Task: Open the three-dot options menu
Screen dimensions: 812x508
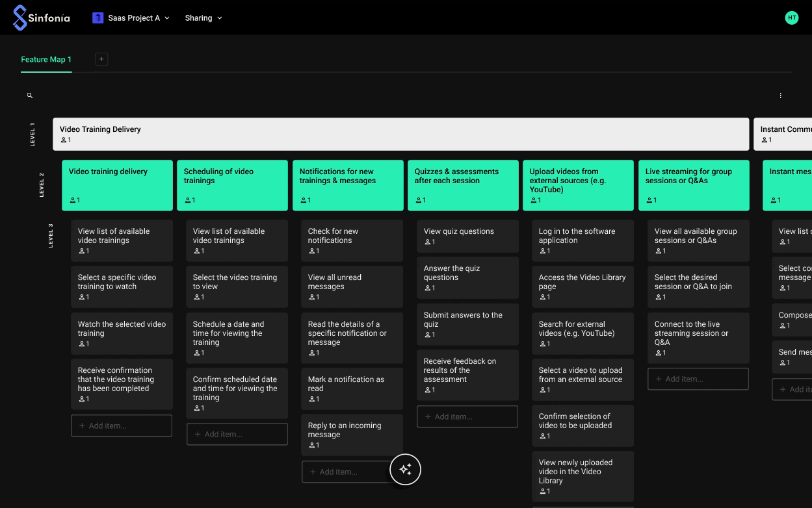Action: (781, 95)
